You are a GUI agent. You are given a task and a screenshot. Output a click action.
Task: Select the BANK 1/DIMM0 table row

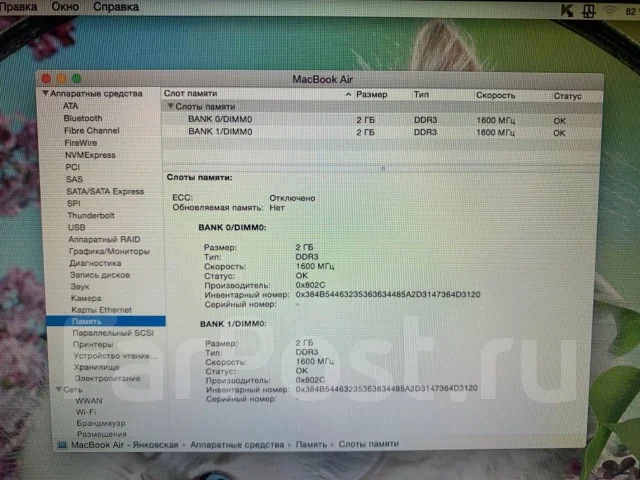pos(382,132)
